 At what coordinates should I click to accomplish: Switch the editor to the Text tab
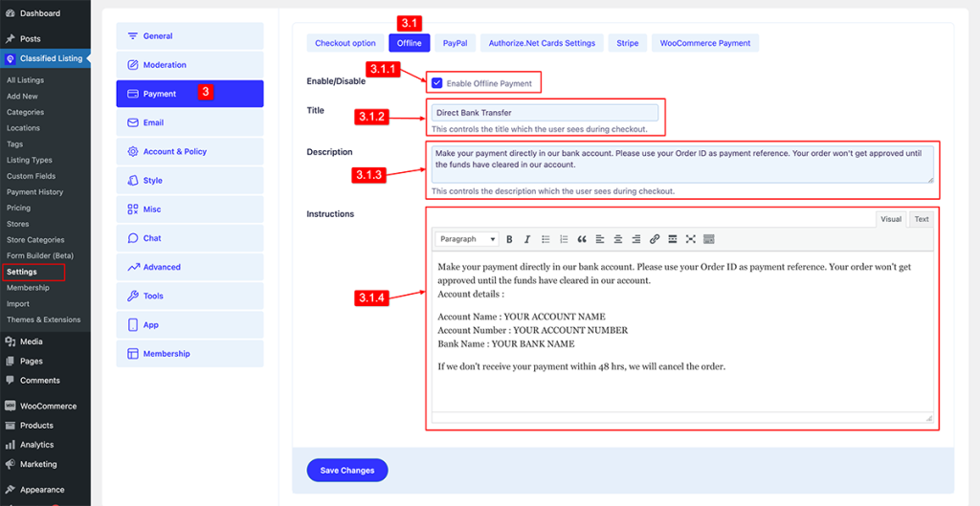922,219
